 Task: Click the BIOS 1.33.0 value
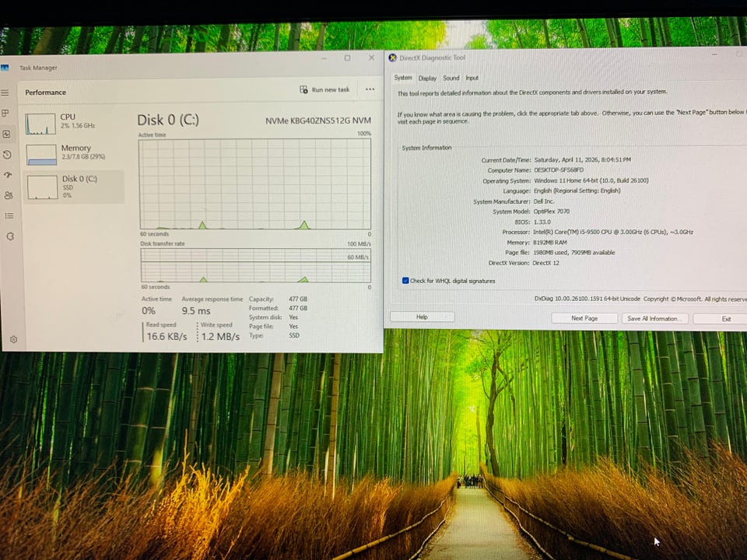coord(542,222)
